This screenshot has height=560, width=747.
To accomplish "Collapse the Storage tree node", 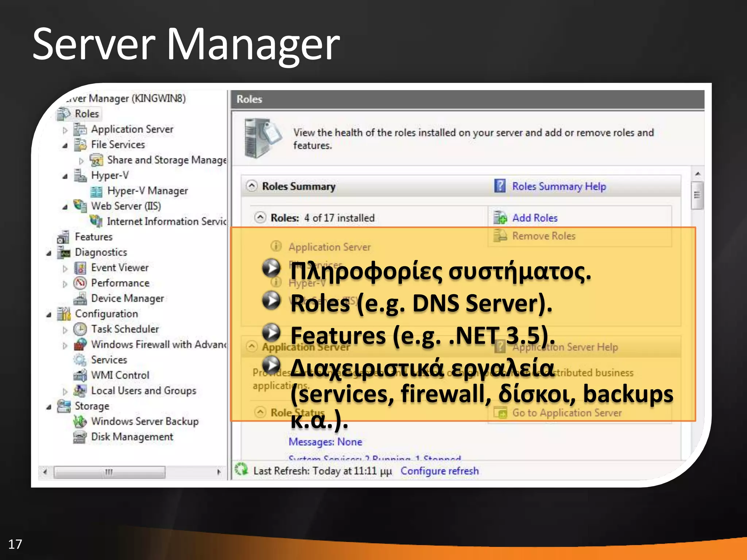I will click(49, 407).
